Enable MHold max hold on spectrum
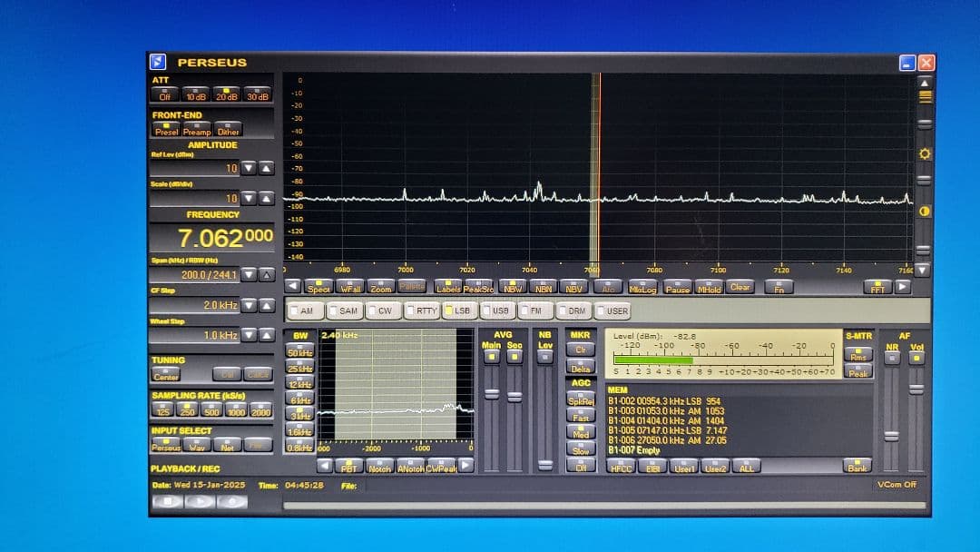Screen dimensions: 980x552 click(x=708, y=288)
